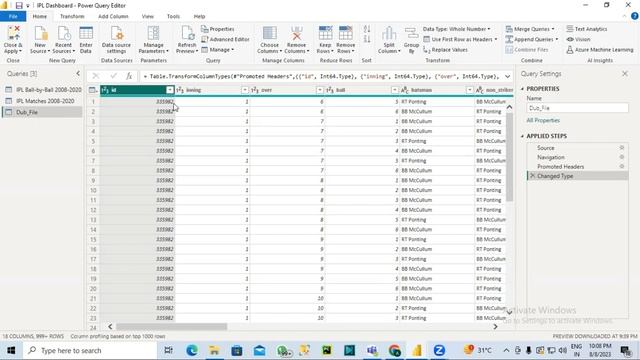The image size is (640, 360).
Task: Click the horizontal scrollbar thumb
Action: 171,327
